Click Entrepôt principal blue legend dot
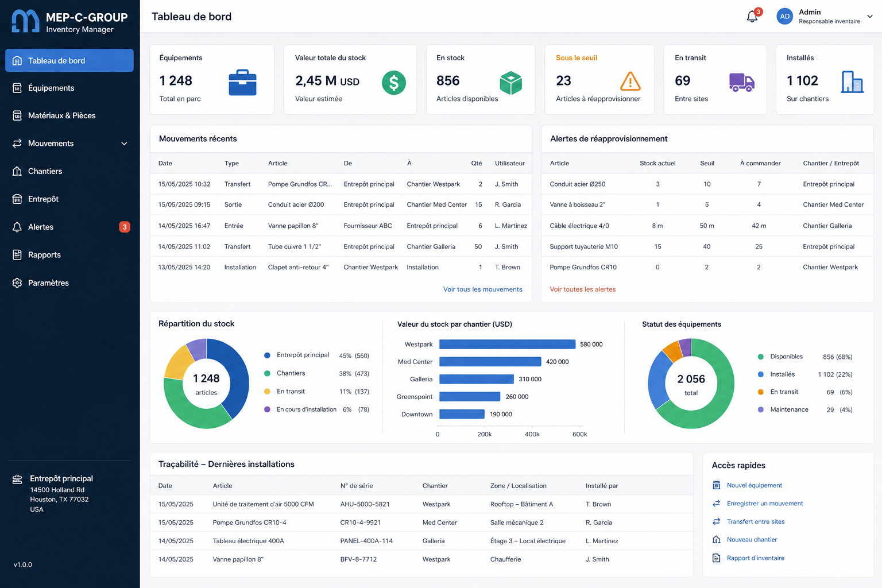 267,355
